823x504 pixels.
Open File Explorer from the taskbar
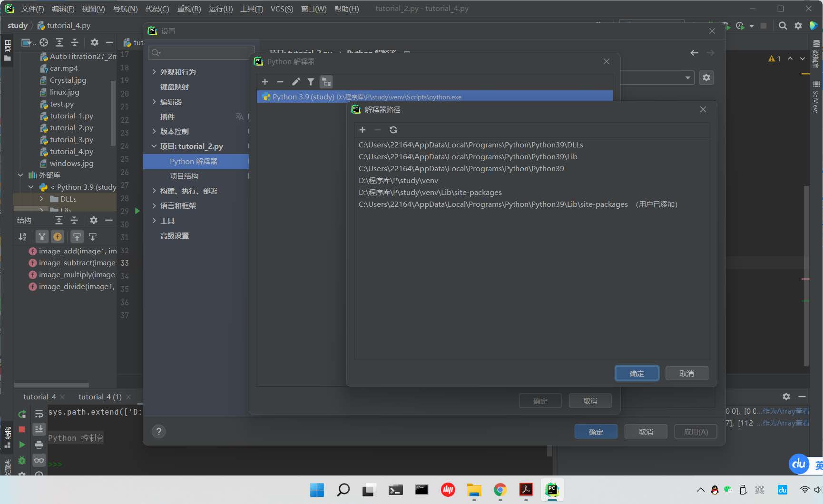click(474, 490)
